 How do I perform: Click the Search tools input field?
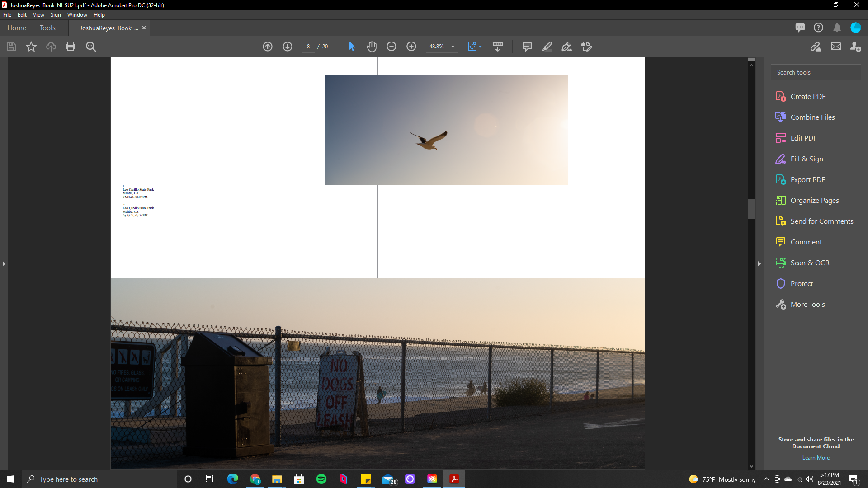click(x=816, y=72)
